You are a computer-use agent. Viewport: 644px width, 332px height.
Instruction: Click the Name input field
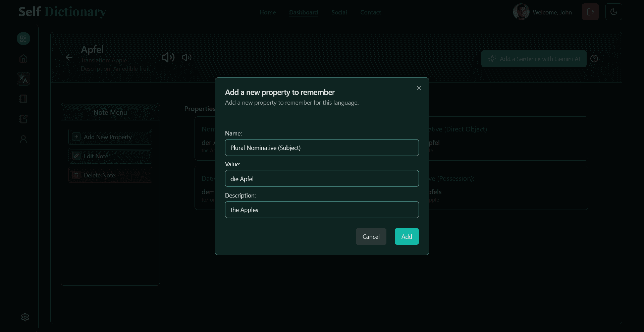(x=322, y=148)
